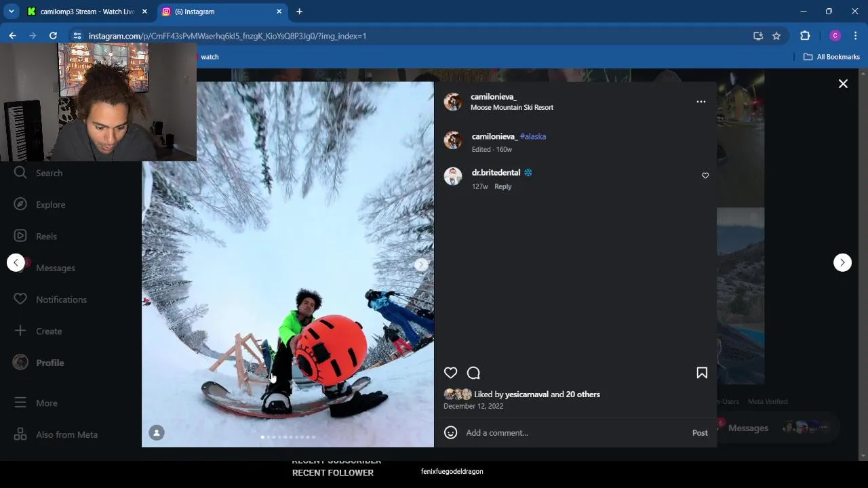This screenshot has height=488, width=868.
Task: Open Moose Mountain Ski Resort location
Action: tap(512, 107)
